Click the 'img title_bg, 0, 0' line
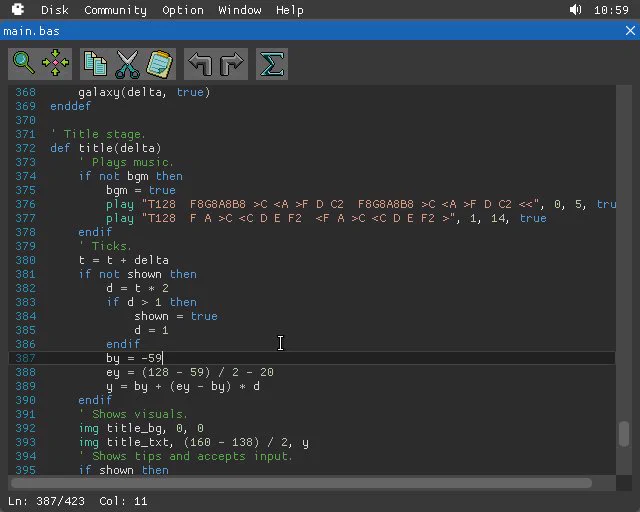640x512 pixels. pyautogui.click(x=141, y=428)
